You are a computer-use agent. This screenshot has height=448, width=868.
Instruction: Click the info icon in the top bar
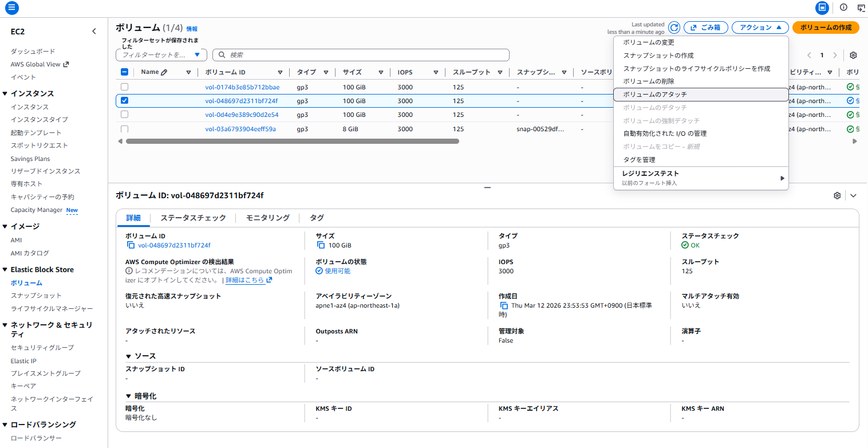point(843,8)
